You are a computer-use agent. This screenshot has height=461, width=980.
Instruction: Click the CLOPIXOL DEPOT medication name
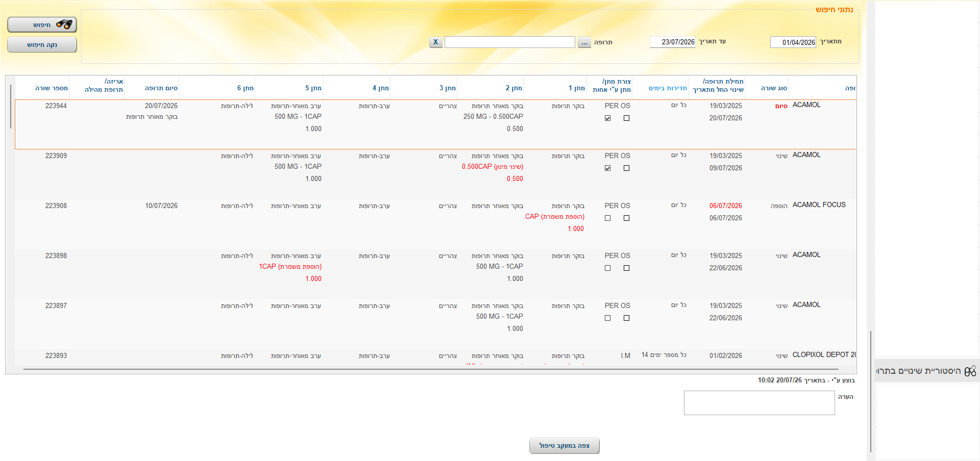point(824,354)
